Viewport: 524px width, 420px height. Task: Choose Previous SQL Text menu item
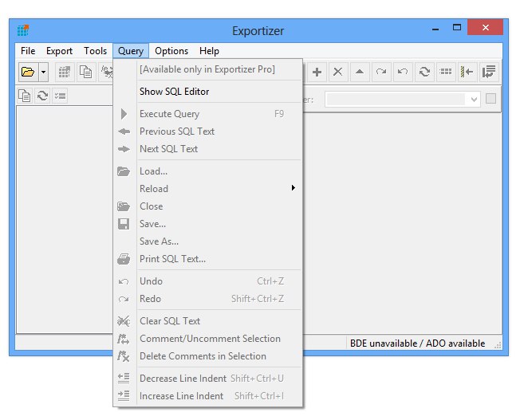pyautogui.click(x=208, y=131)
